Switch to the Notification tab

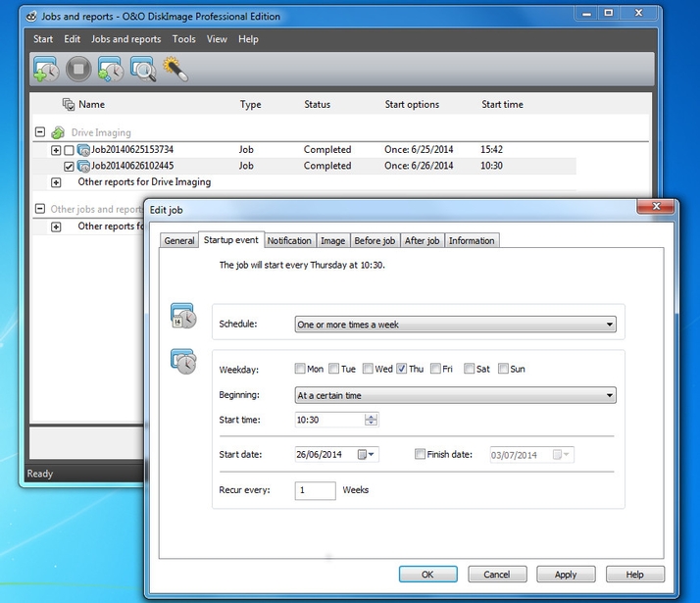click(290, 240)
